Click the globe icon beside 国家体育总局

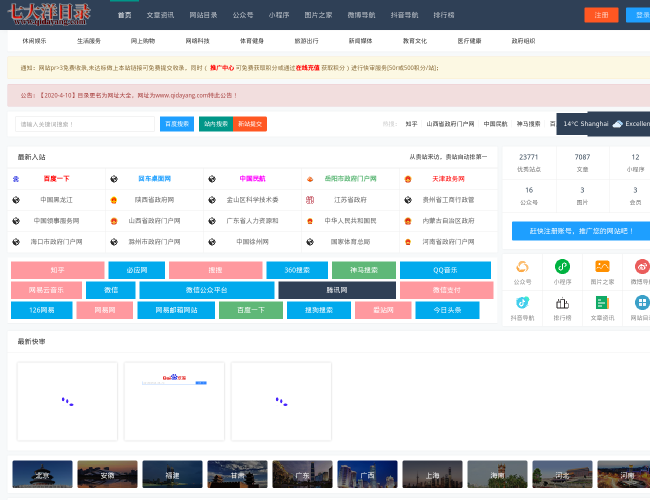pyautogui.click(x=310, y=242)
